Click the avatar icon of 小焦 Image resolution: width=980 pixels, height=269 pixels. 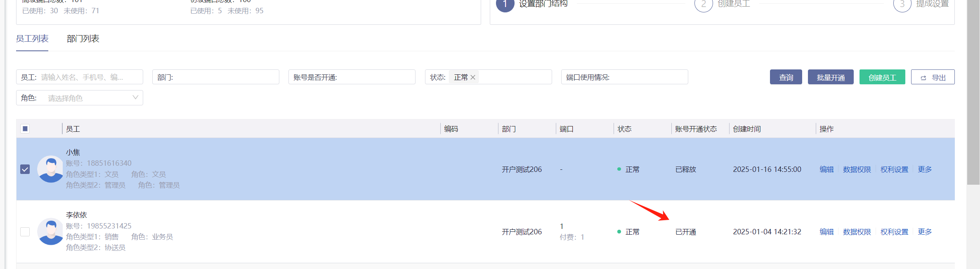(51, 169)
